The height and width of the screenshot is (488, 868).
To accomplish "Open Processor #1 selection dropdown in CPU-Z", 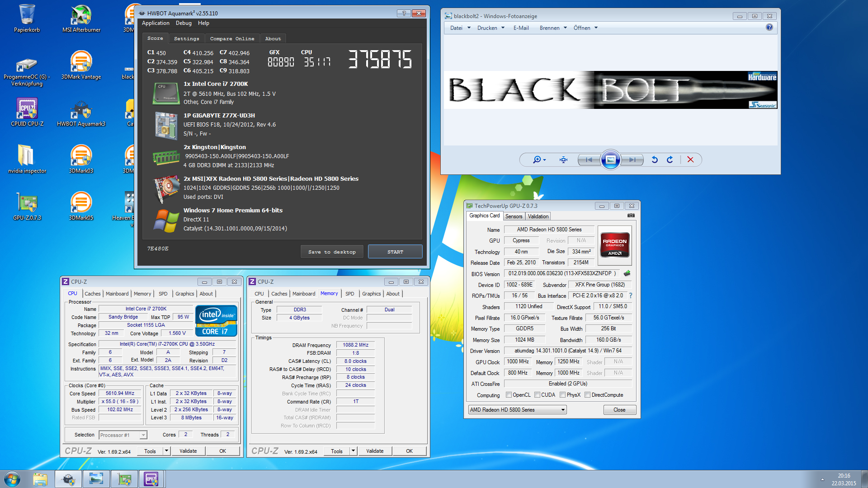I will 123,435.
